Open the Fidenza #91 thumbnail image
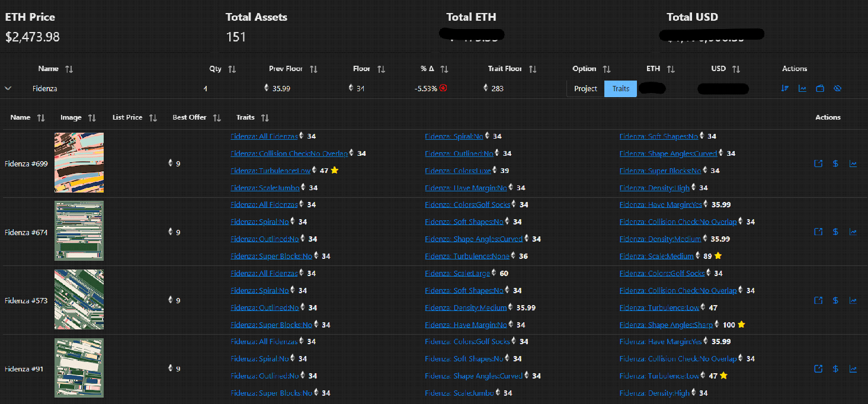This screenshot has height=404, width=868. 79,368
